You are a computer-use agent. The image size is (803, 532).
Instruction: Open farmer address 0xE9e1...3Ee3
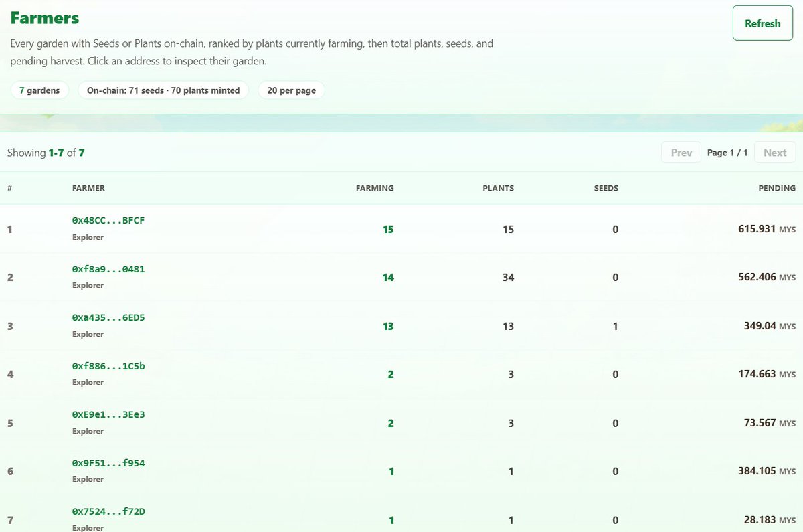(108, 414)
